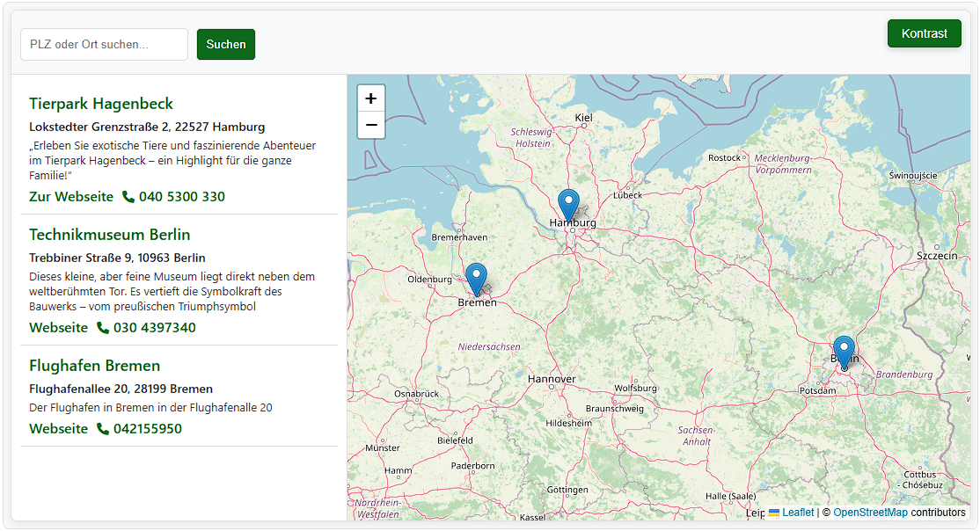
Task: Select the Technikmuseum Berlin heading
Action: tap(109, 235)
